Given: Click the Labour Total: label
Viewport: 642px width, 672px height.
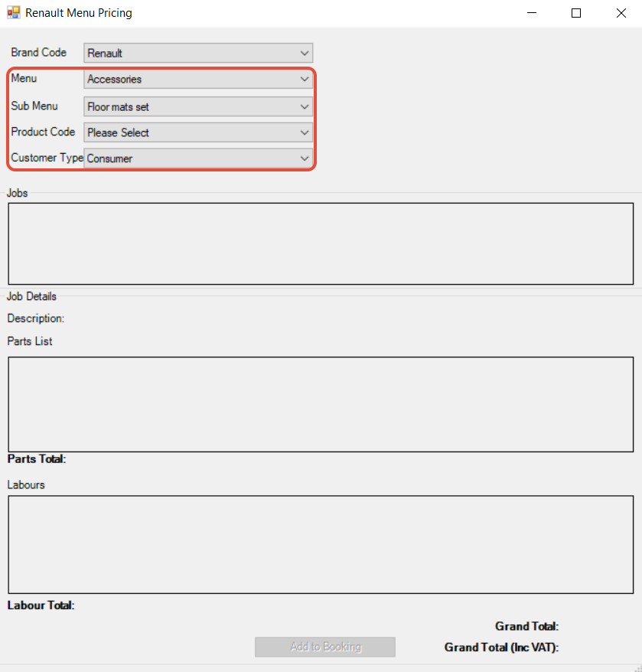Looking at the screenshot, I should coord(41,605).
